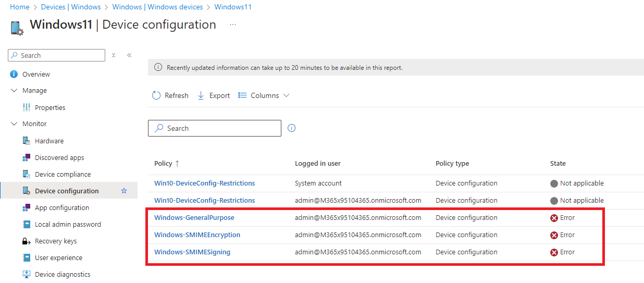Screen dimensions: 644x283
Task: Click Error state text for Windows-SMIMESigning
Action: click(x=567, y=252)
